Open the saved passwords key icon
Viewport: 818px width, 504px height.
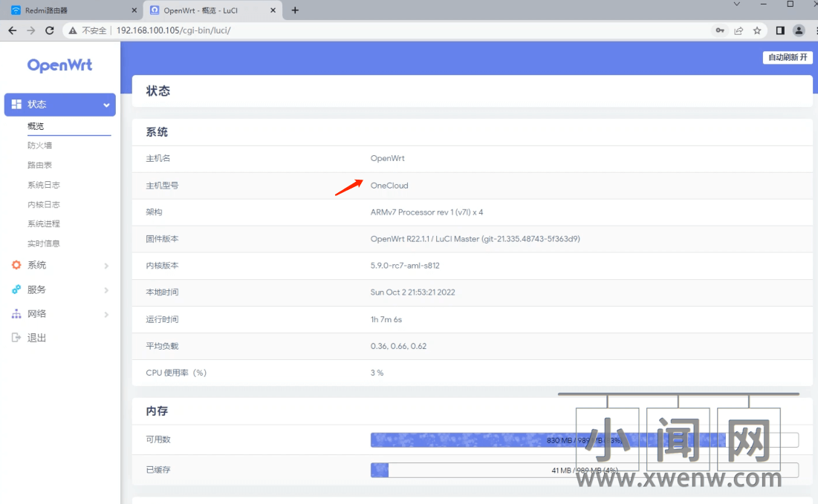click(719, 30)
